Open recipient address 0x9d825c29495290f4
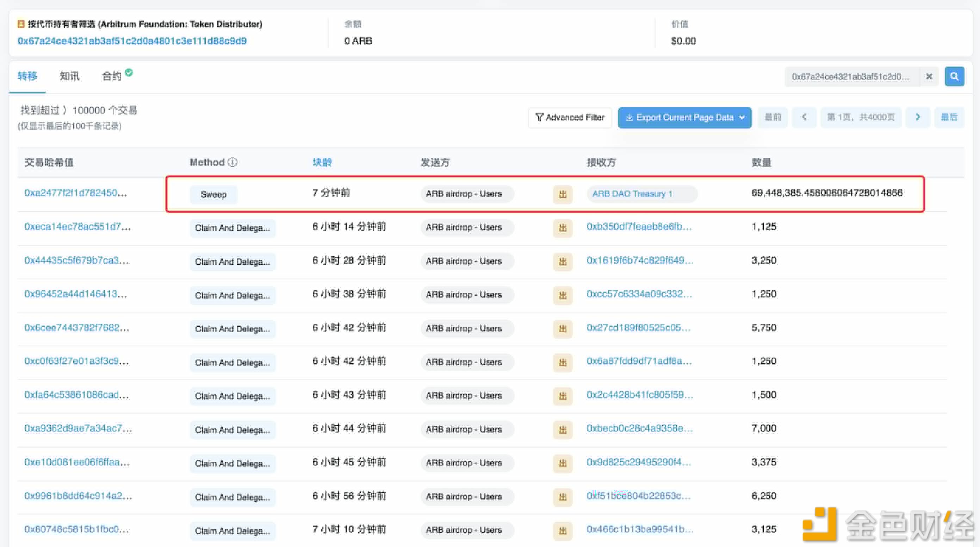This screenshot has height=547, width=980. tap(639, 462)
